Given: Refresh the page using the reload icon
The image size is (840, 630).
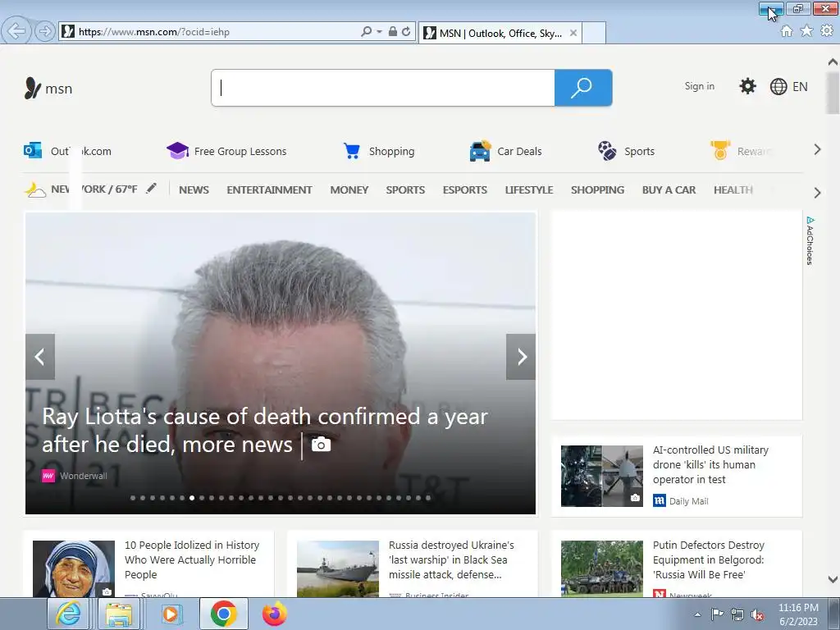Looking at the screenshot, I should tap(407, 32).
